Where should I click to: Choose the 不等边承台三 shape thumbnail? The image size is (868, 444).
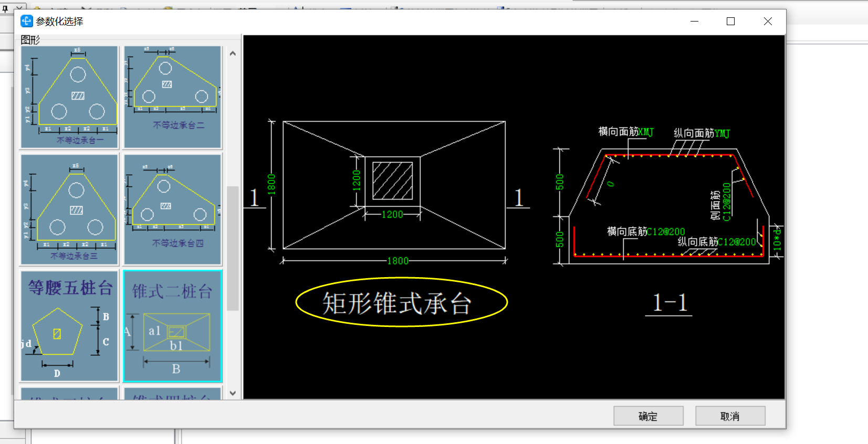[69, 209]
